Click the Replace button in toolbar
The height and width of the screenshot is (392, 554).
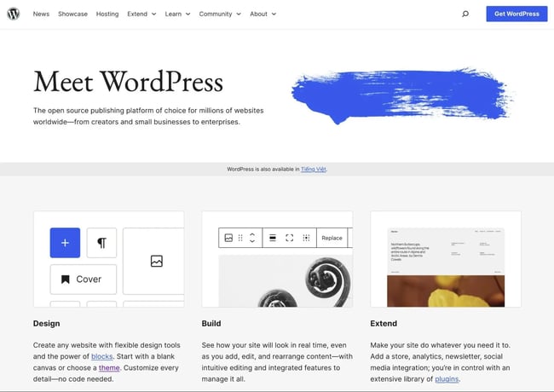pos(332,238)
